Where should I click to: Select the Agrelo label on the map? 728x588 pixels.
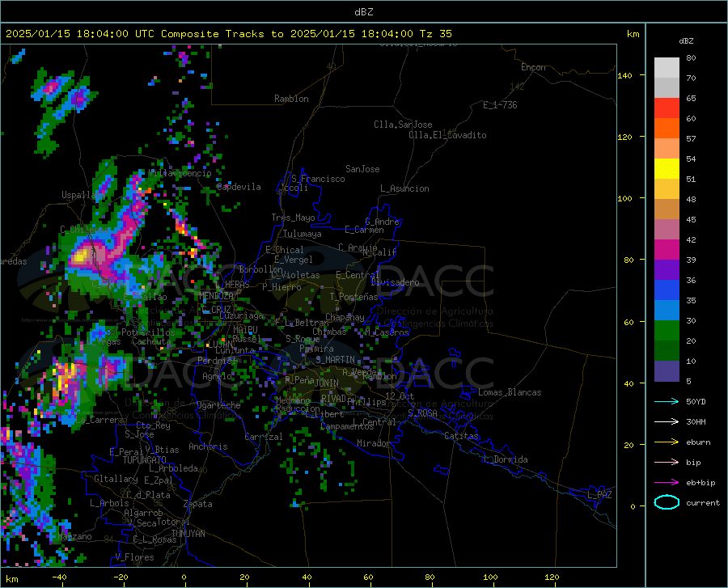pyautogui.click(x=217, y=376)
